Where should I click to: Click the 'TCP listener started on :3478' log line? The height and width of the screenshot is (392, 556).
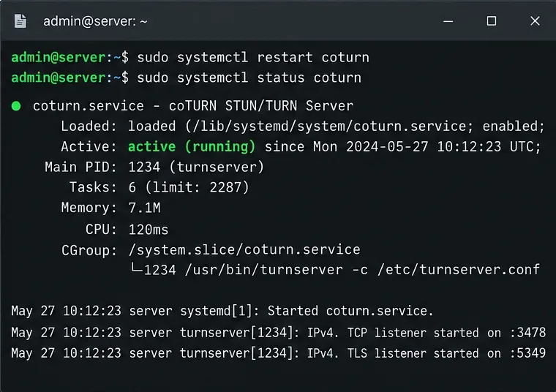click(446, 333)
